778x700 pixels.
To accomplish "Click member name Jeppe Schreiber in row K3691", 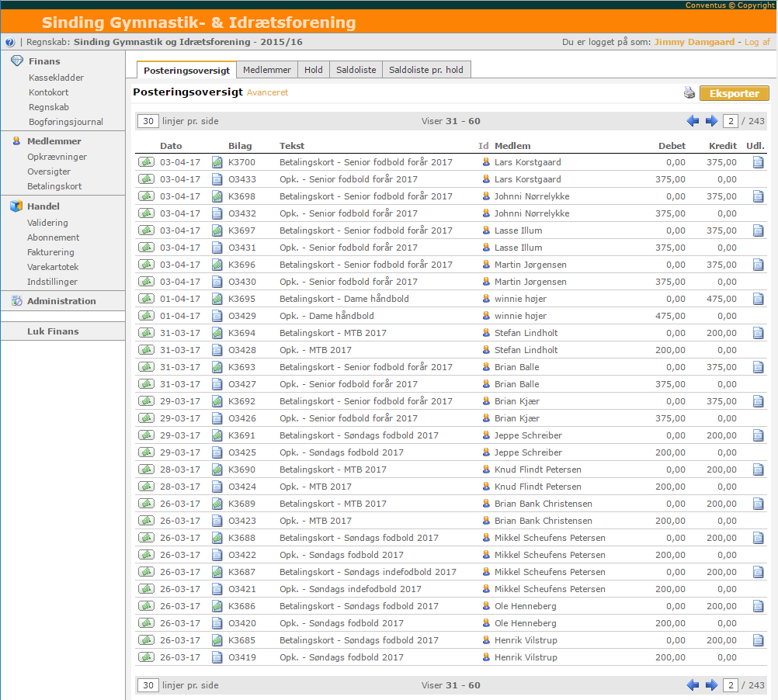I will 529,436.
